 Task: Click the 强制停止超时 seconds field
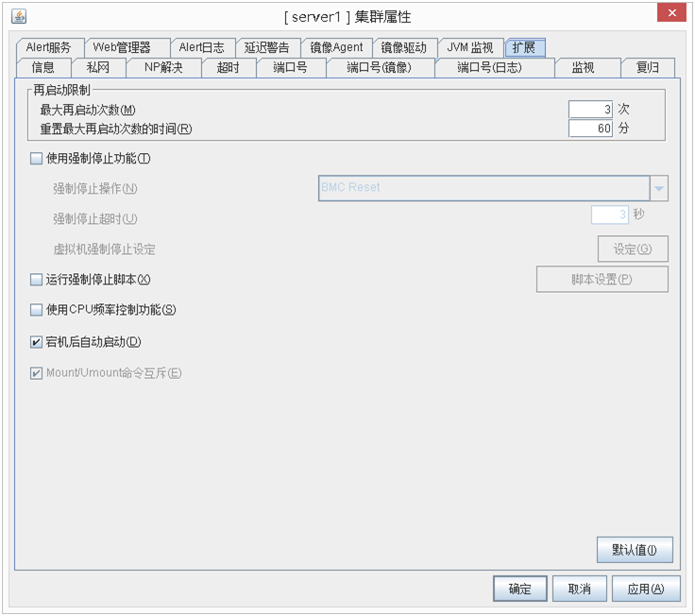(609, 215)
